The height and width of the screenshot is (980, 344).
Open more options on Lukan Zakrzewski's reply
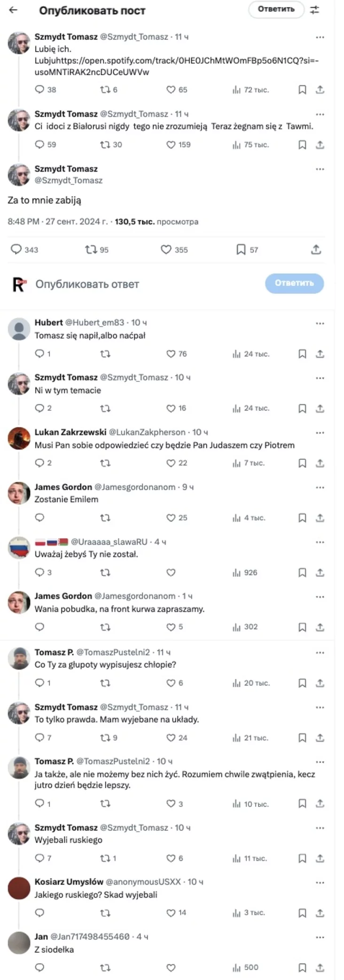[x=320, y=433]
